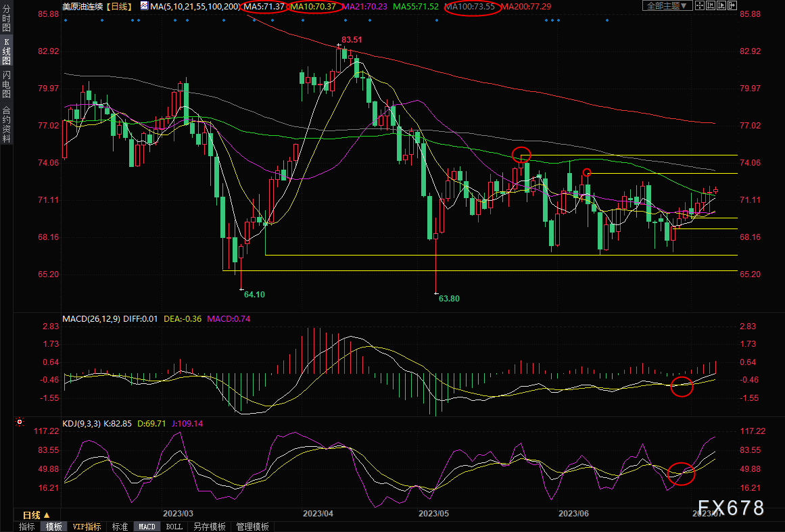
Task: Click the 日线 period label beside chart title
Action: 120,7
